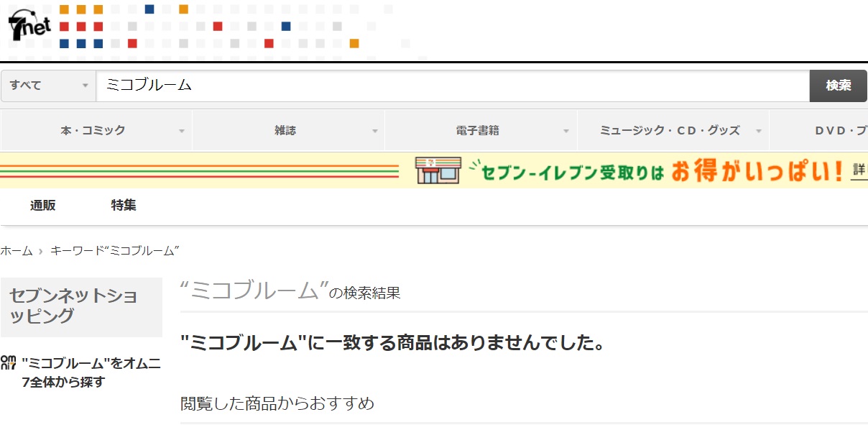Click the Seven-Eleven store icon in banner
The height and width of the screenshot is (430, 868).
pos(438,171)
